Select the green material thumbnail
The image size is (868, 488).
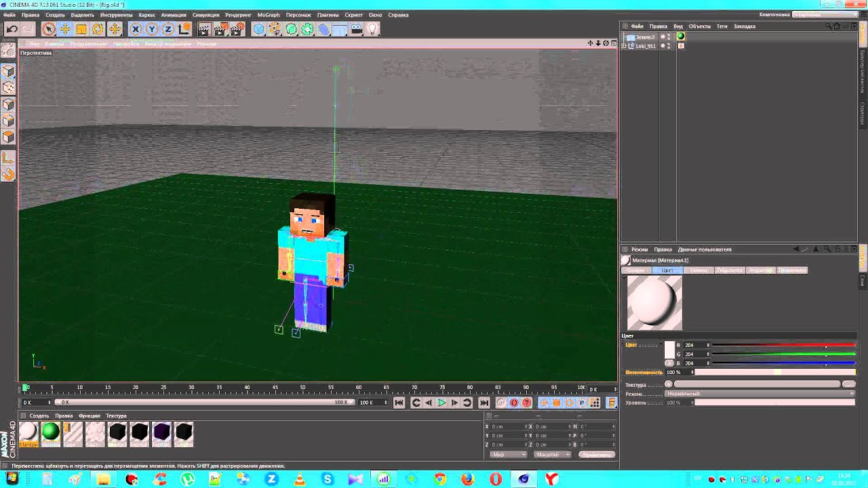pyautogui.click(x=50, y=434)
